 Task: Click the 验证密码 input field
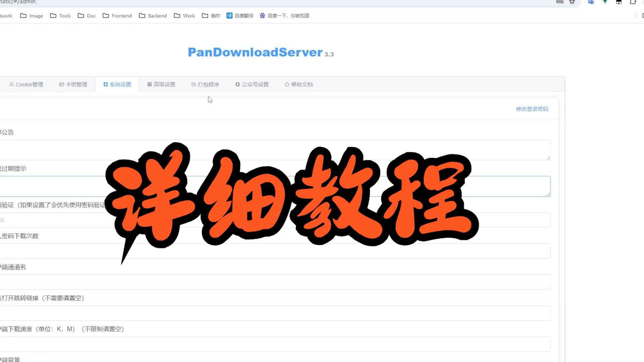tap(274, 220)
